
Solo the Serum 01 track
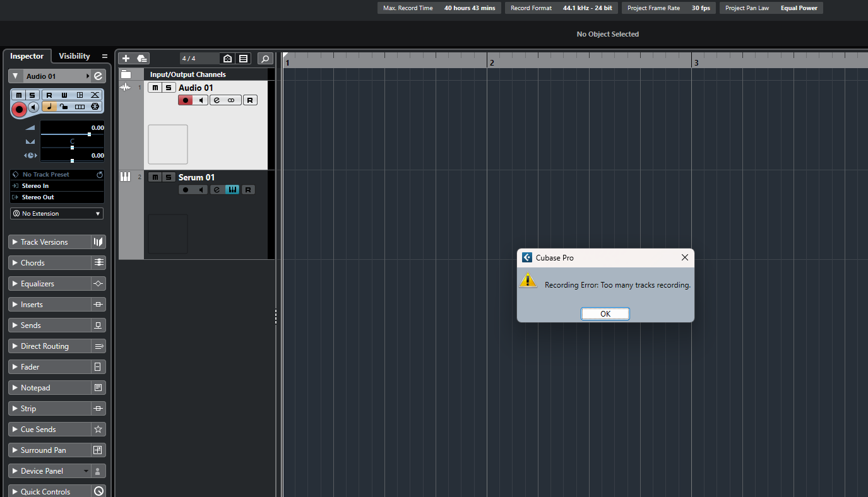tap(169, 177)
